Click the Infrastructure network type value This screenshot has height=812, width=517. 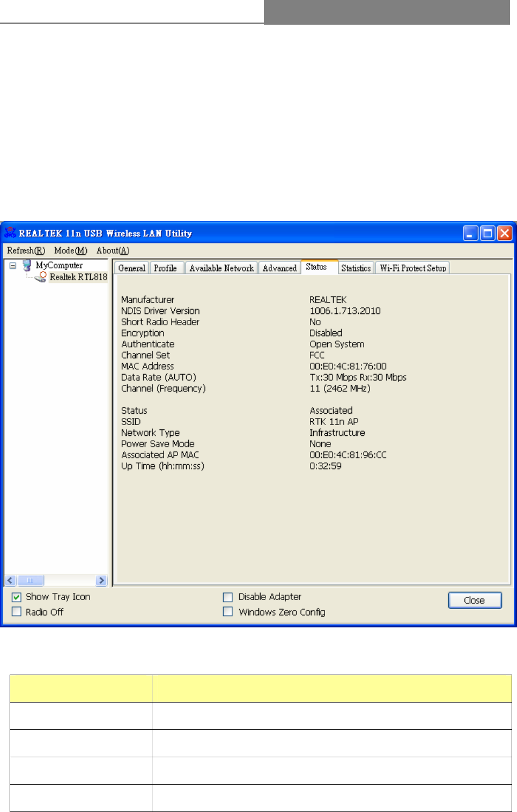337,433
